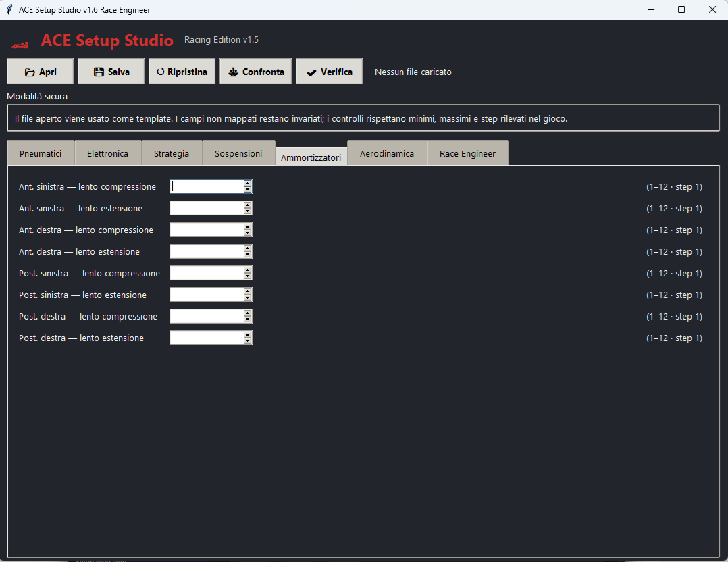
Task: Click the "Post. destra — lento estensione" label
Action: point(81,338)
